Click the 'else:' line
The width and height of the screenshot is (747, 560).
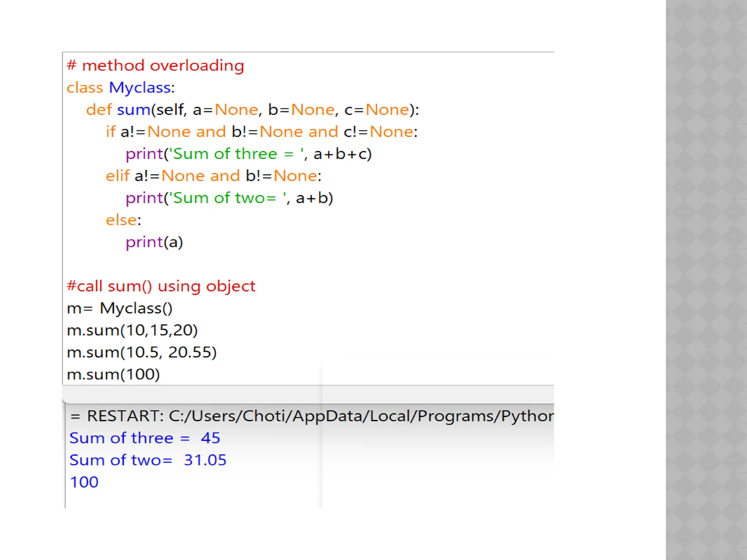point(124,220)
